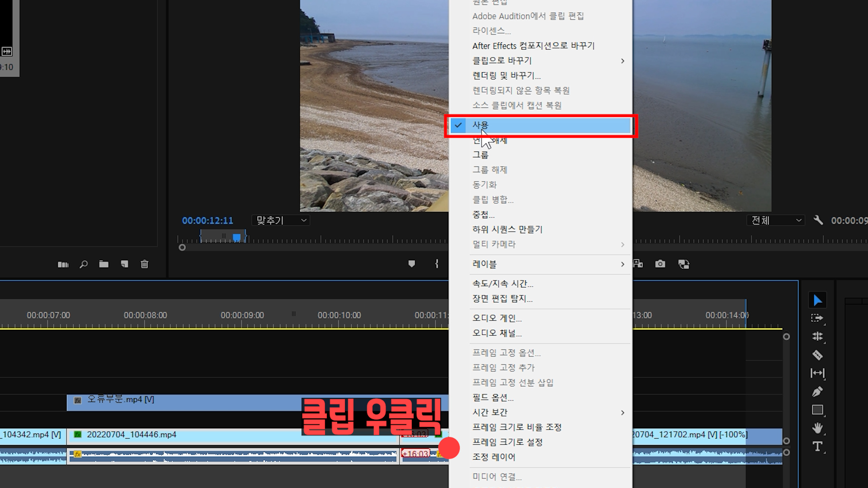Select the Type tool

tap(817, 446)
